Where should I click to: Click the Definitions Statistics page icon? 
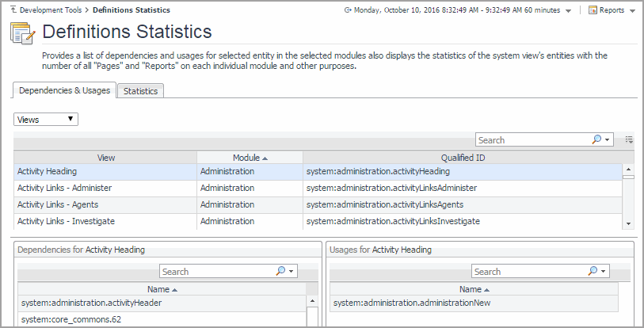[22, 33]
